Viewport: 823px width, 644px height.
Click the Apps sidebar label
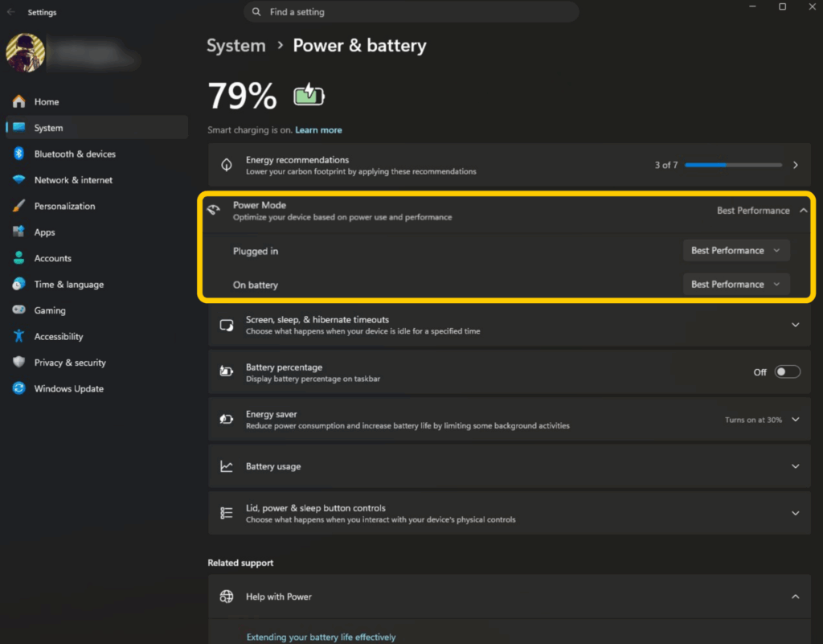[45, 232]
